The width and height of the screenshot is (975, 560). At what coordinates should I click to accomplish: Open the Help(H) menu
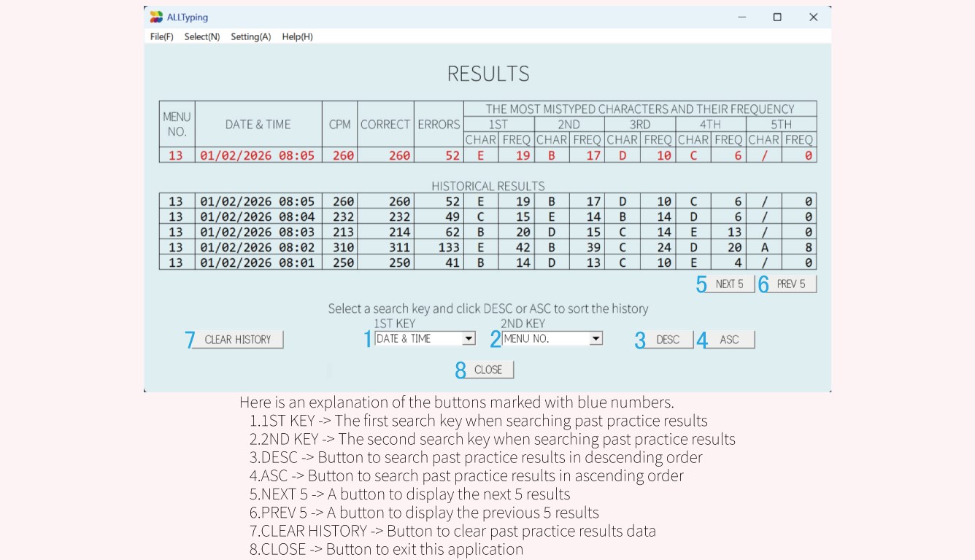click(x=297, y=36)
